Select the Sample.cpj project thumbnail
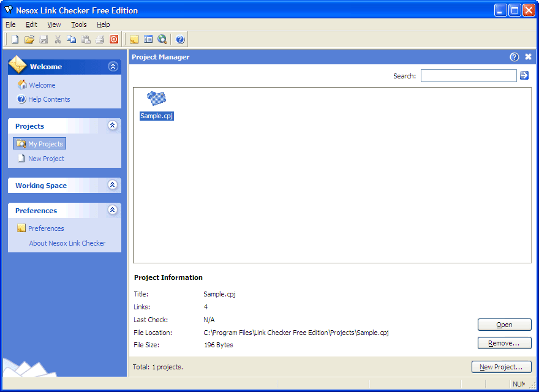539x392 pixels. pyautogui.click(x=157, y=99)
